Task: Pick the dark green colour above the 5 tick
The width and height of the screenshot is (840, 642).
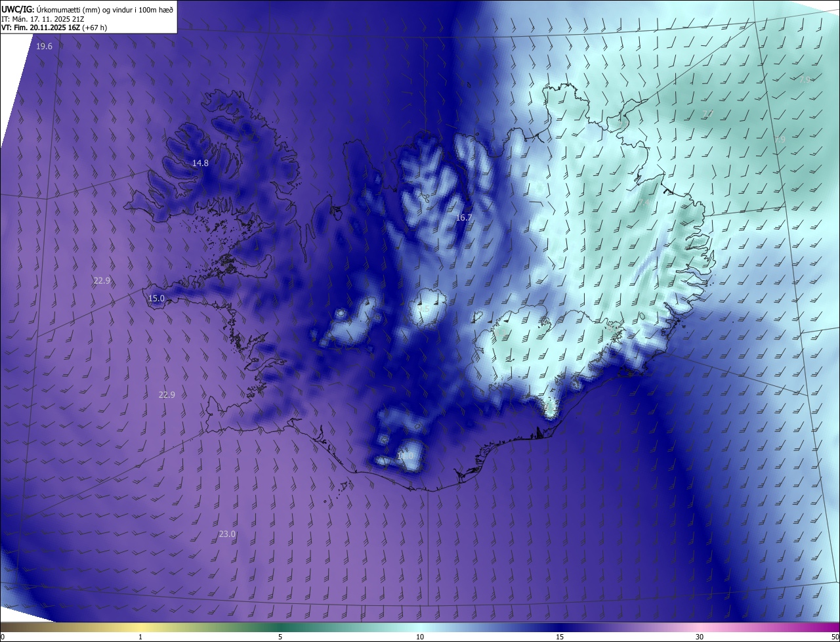Action: tap(280, 627)
